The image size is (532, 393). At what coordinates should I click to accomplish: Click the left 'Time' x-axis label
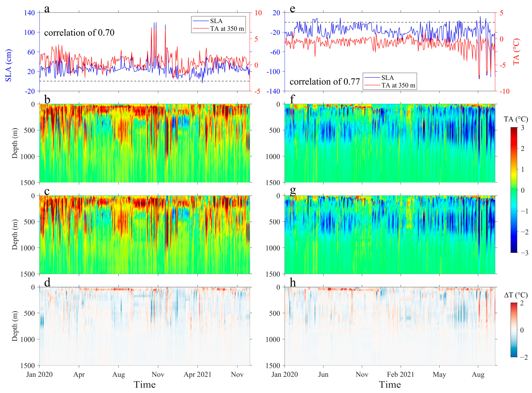click(x=145, y=385)
